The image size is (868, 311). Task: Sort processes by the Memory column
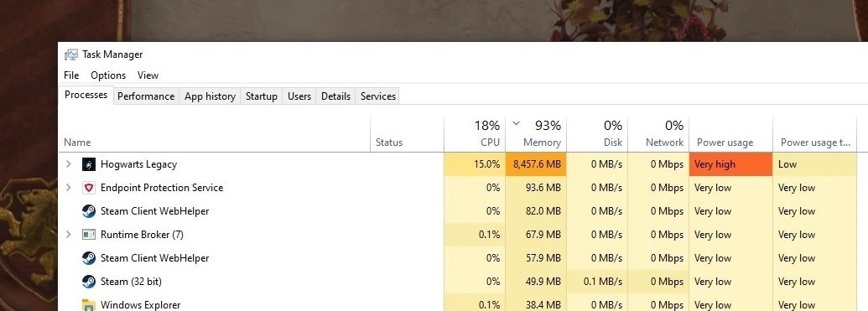coord(536,134)
